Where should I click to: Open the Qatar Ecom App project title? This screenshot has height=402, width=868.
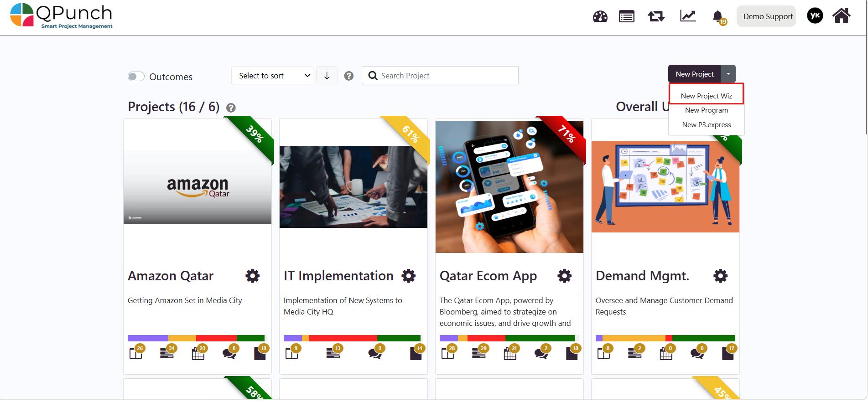pyautogui.click(x=488, y=276)
